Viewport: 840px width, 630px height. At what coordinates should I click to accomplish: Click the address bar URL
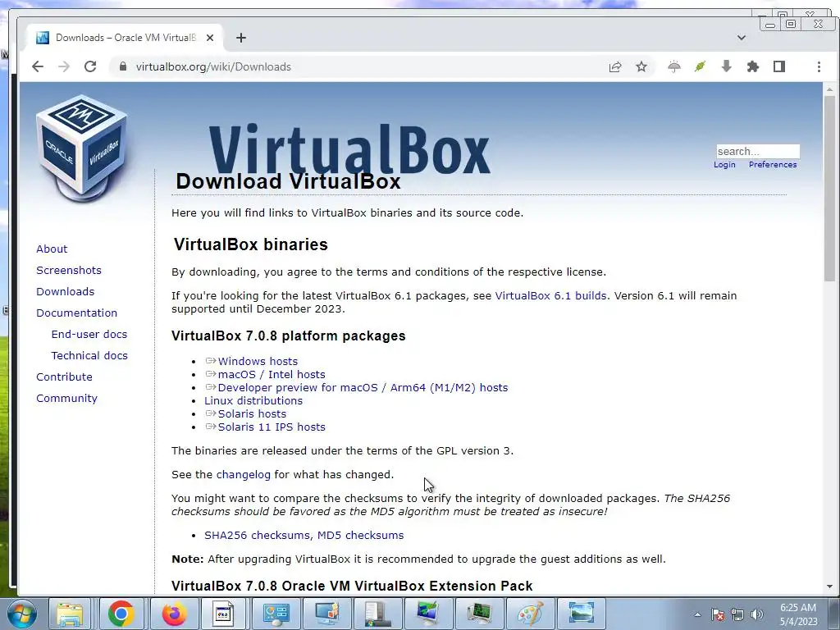tap(213, 66)
